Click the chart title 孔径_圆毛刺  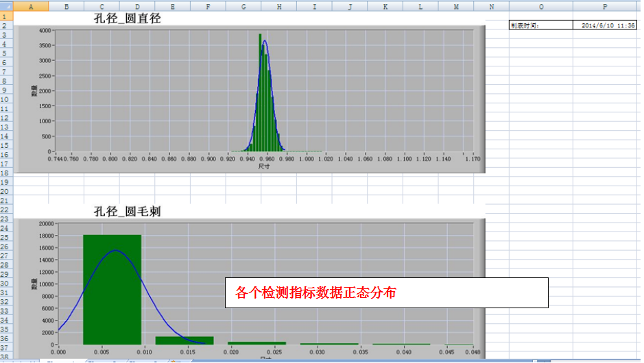tap(128, 212)
